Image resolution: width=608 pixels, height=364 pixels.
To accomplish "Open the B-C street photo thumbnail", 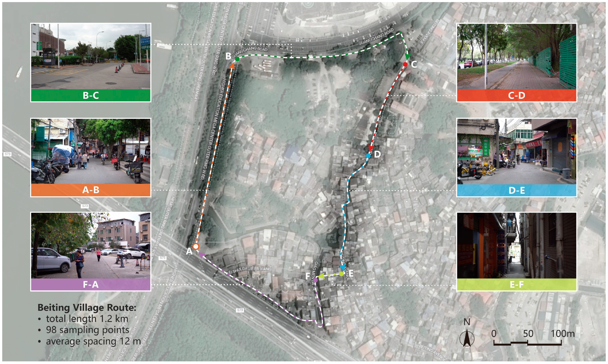I will (x=90, y=56).
